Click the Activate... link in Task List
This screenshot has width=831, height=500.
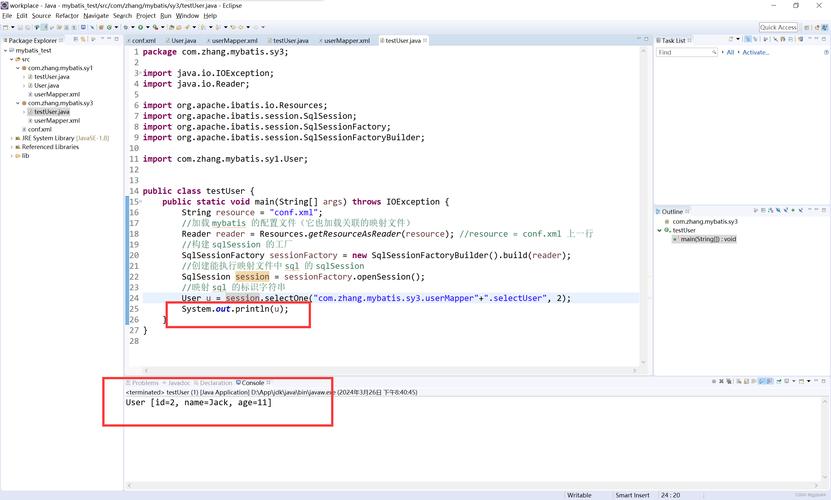click(x=755, y=52)
